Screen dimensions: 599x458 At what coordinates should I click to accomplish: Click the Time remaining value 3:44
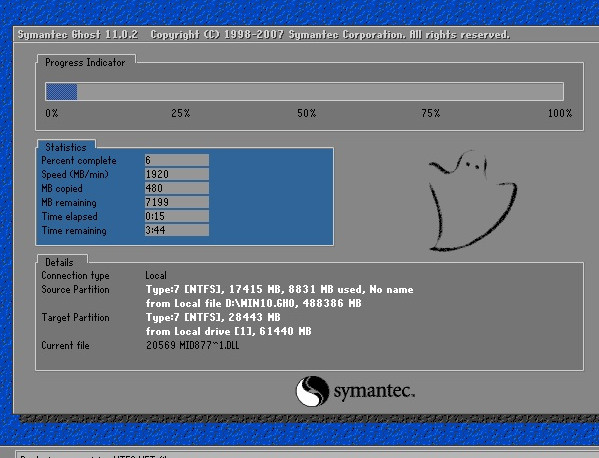point(176,230)
